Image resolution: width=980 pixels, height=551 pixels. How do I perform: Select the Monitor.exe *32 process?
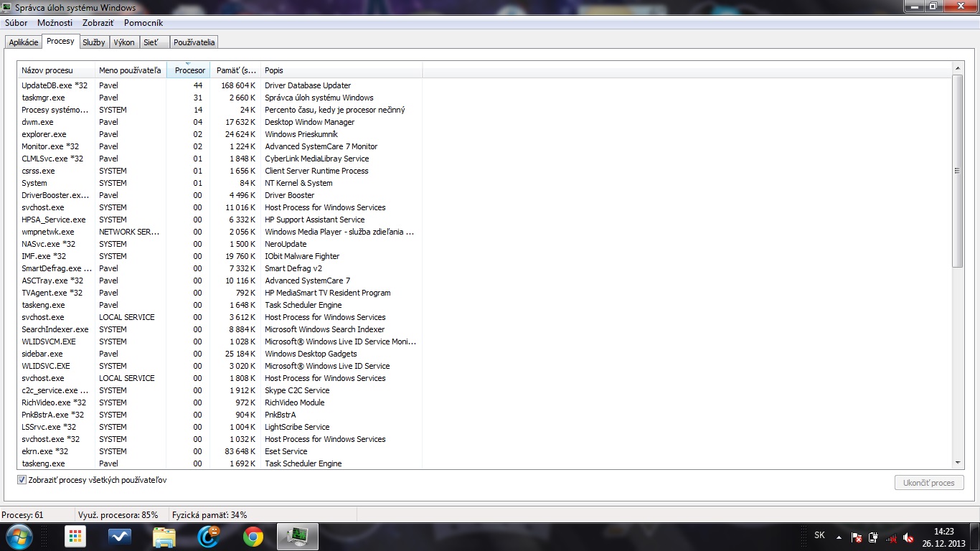click(220, 146)
